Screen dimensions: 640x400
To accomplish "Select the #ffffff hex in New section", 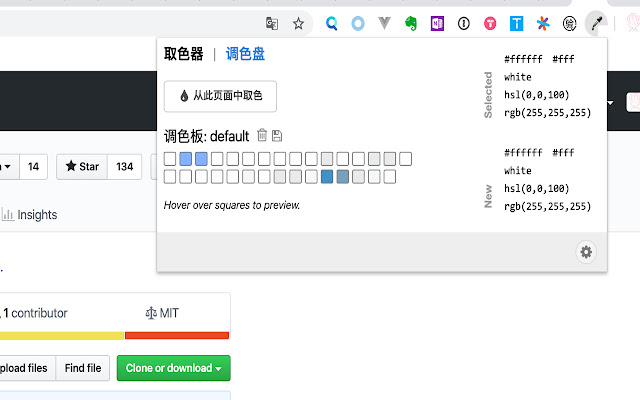I will click(523, 153).
